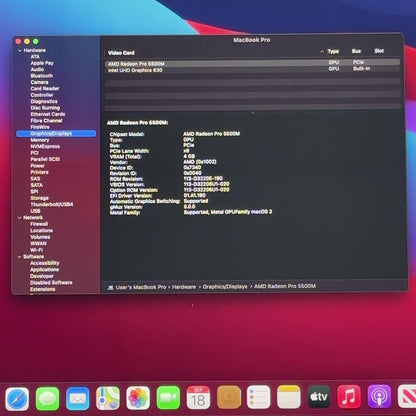Image resolution: width=416 pixels, height=416 pixels.
Task: Collapse the Software section
Action: (x=19, y=257)
